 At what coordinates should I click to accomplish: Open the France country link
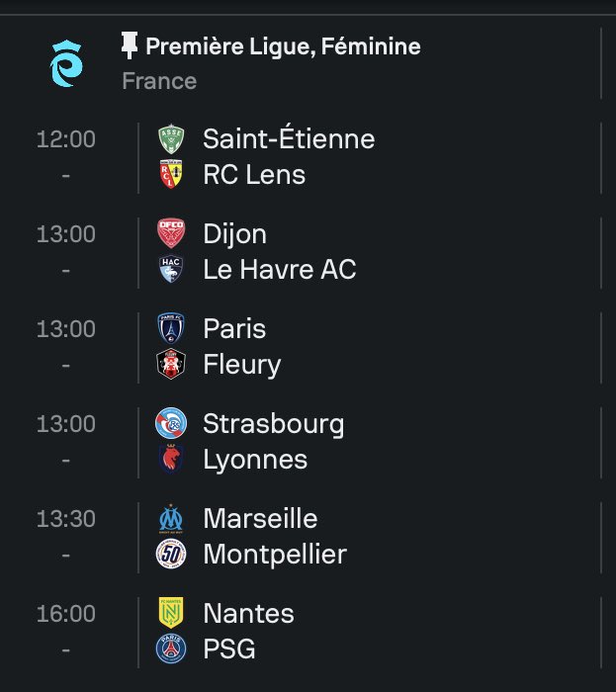[159, 81]
